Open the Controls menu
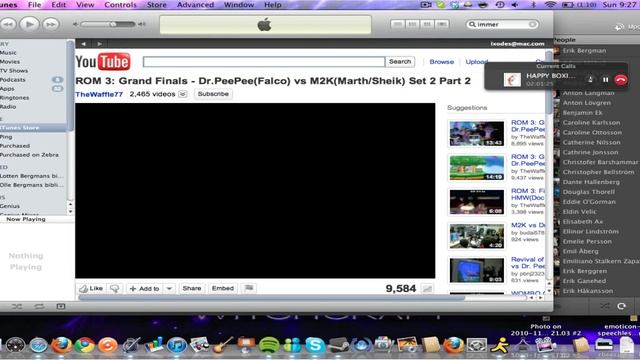Viewport: 640px width, 360px height. pyautogui.click(x=120, y=5)
